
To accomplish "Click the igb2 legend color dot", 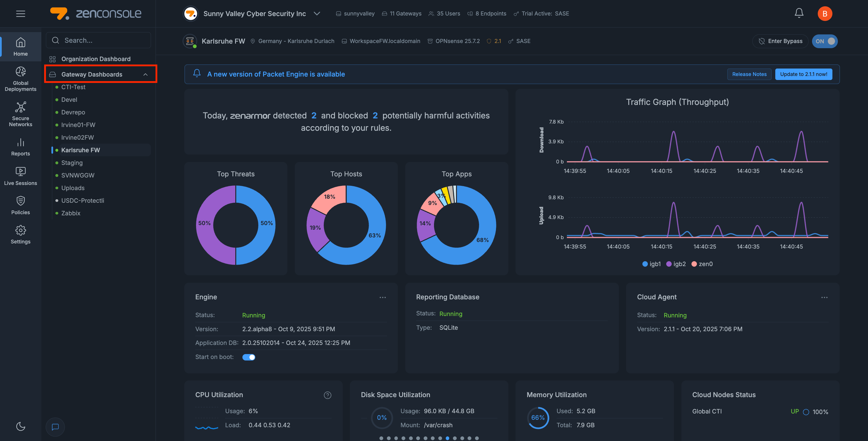I will click(668, 264).
